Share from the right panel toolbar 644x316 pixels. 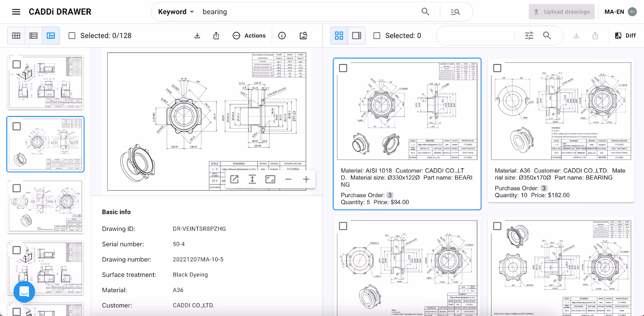[x=595, y=35]
